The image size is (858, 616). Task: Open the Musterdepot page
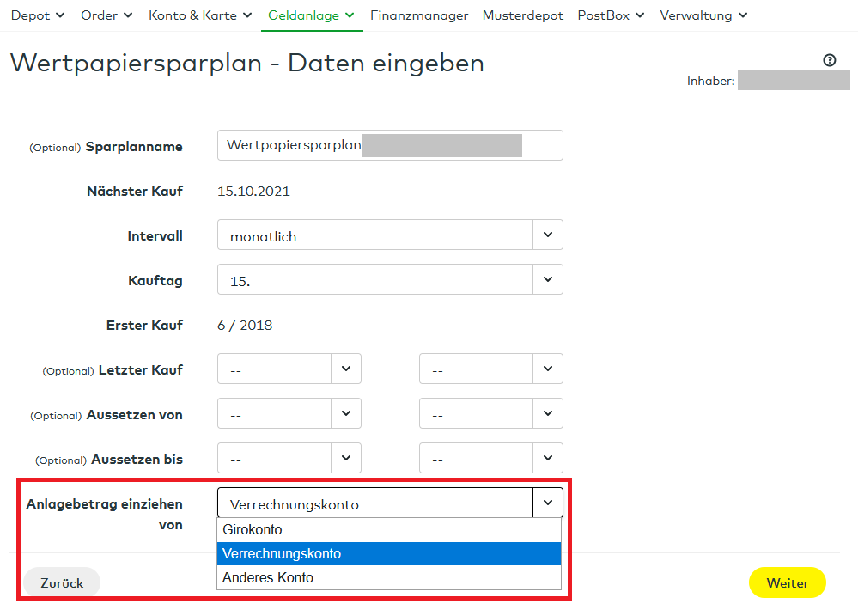point(522,15)
